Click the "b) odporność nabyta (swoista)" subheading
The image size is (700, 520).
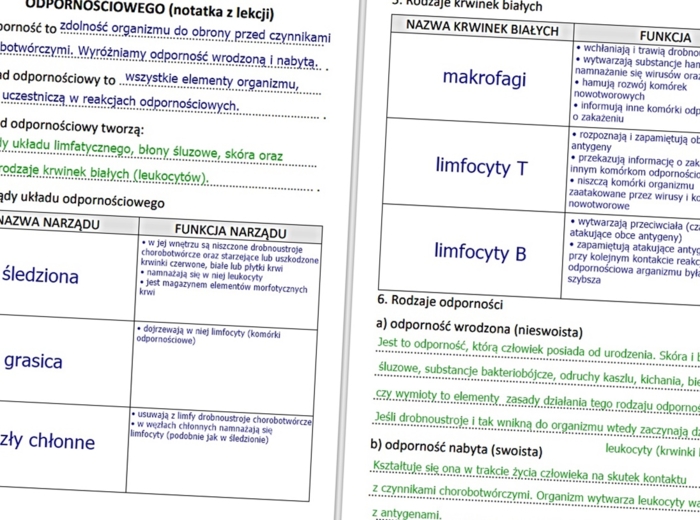pyautogui.click(x=456, y=450)
